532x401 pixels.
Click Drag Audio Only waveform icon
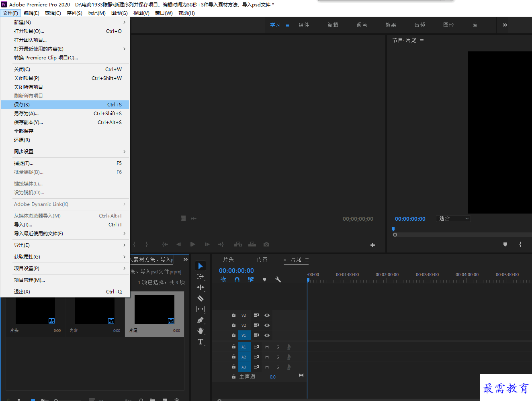click(194, 218)
